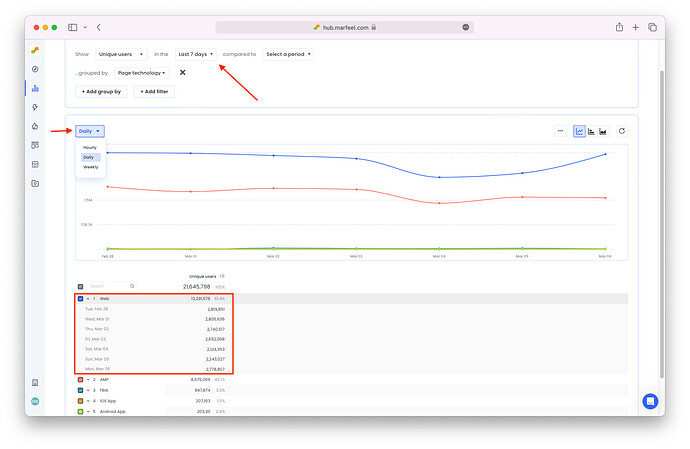This screenshot has height=449, width=690.
Task: Open Safari sidebar options chevron
Action: click(85, 27)
